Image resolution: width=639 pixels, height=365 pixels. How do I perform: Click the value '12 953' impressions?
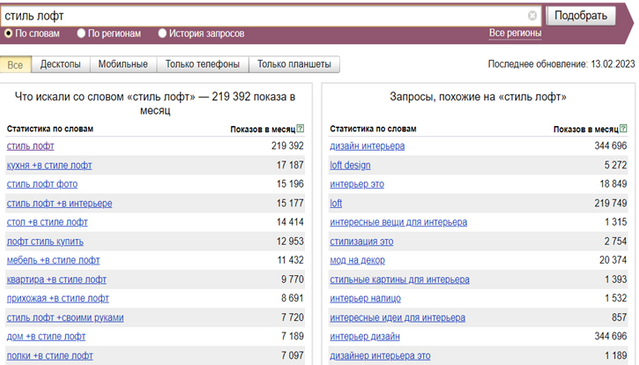click(x=290, y=241)
